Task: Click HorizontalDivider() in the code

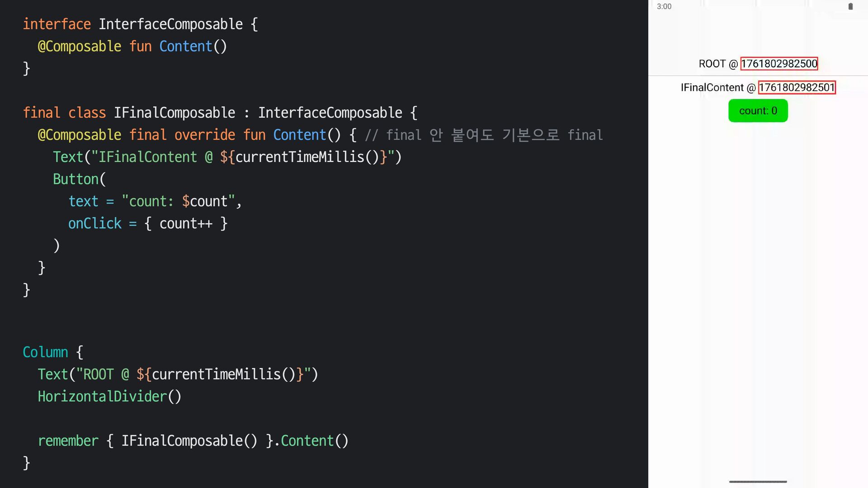Action: [109, 396]
